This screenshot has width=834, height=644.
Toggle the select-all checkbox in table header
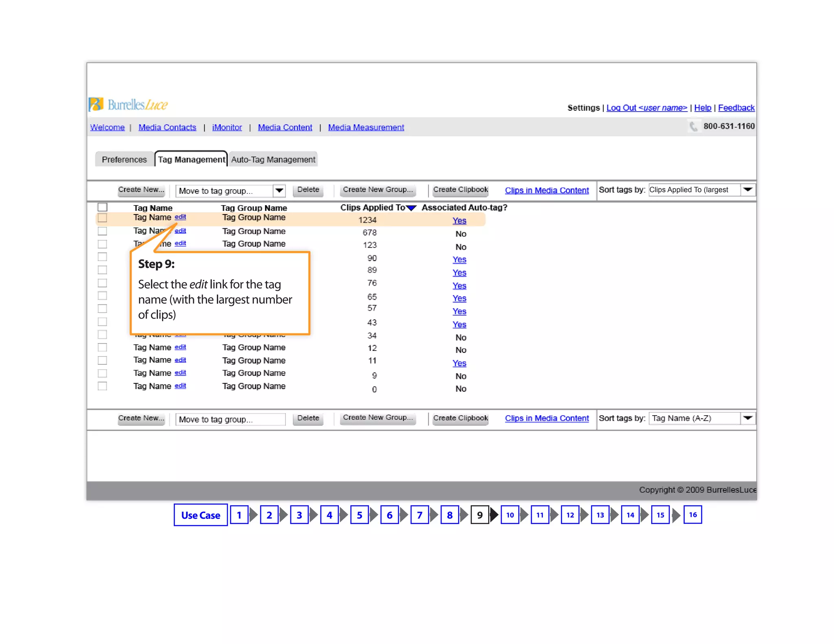102,207
